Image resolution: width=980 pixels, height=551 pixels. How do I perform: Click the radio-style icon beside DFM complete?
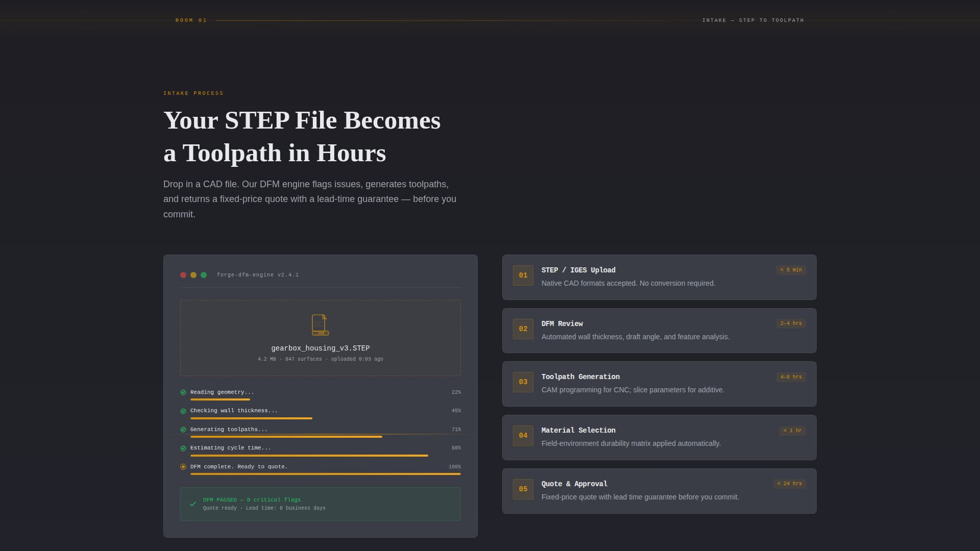[x=183, y=466]
